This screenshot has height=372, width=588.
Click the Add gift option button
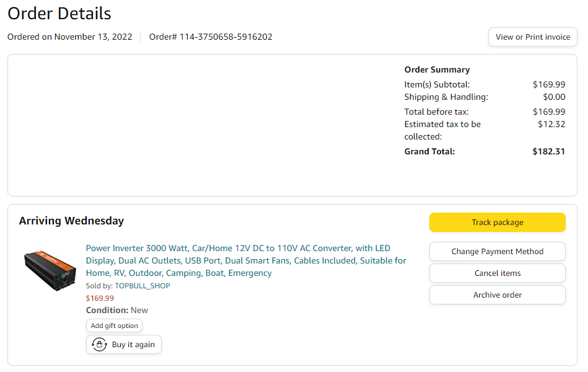(114, 325)
